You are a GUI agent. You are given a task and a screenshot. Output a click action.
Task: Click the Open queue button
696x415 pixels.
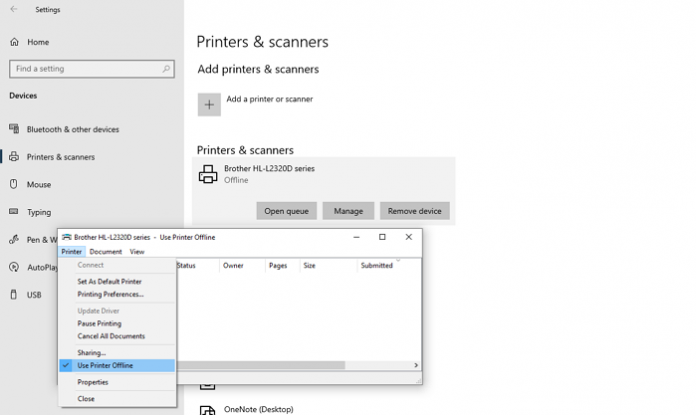(x=286, y=211)
